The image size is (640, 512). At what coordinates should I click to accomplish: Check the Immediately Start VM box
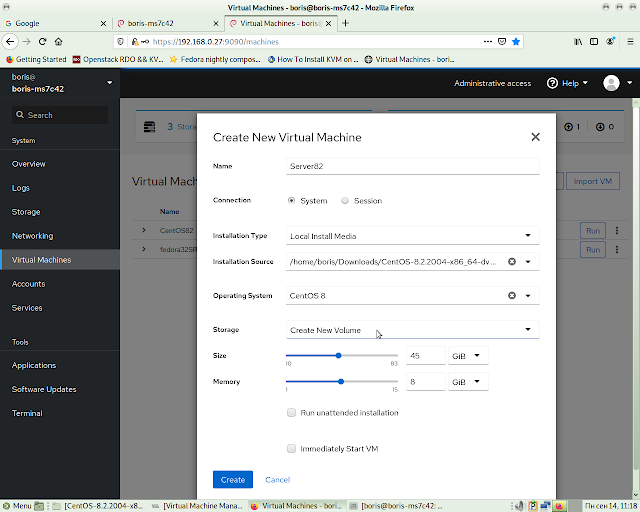tap(291, 448)
